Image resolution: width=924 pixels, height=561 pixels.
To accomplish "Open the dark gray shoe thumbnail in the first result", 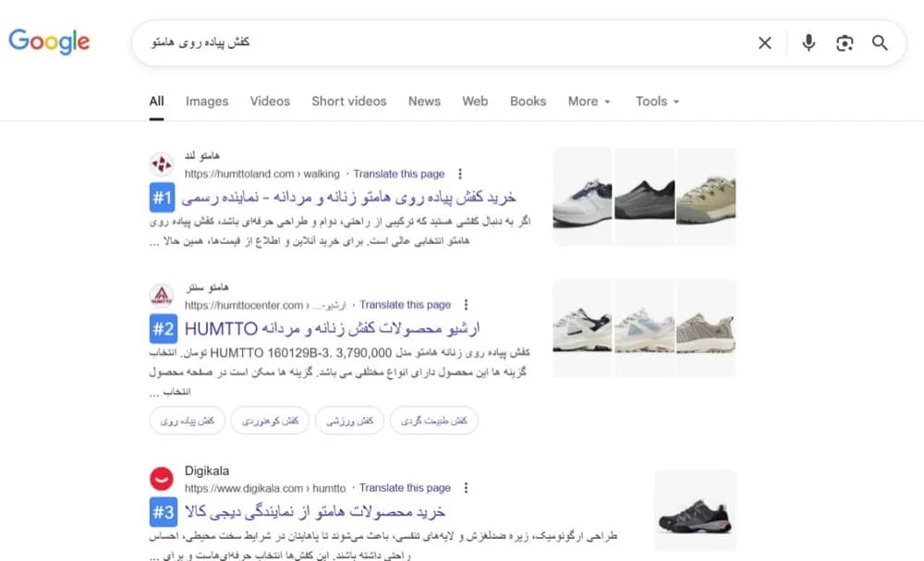I will pos(645,196).
